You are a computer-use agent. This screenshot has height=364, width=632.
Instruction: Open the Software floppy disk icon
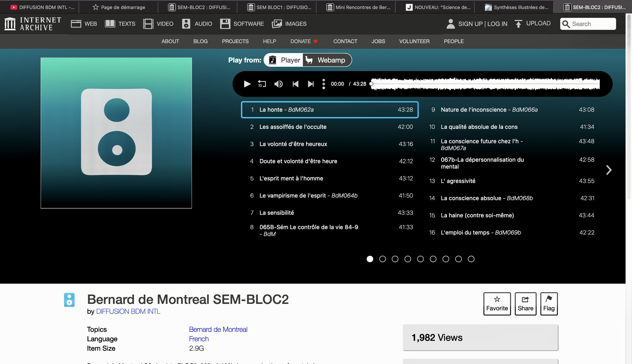click(x=225, y=24)
